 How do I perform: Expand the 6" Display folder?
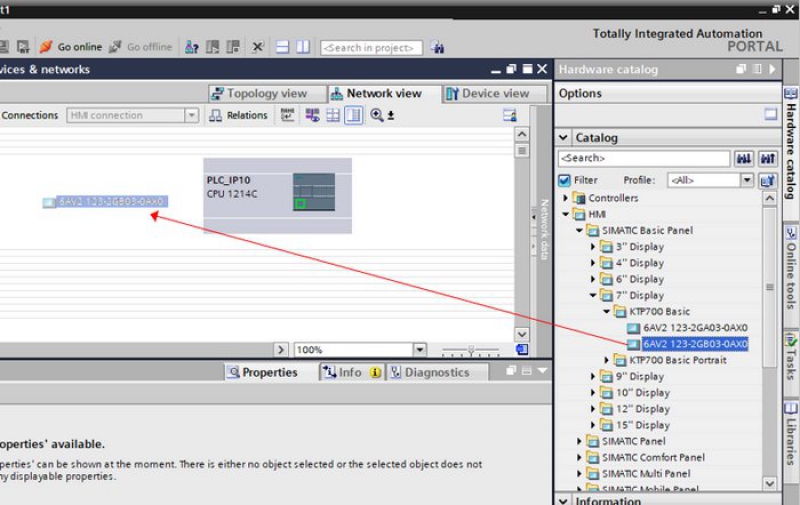pyautogui.click(x=593, y=279)
